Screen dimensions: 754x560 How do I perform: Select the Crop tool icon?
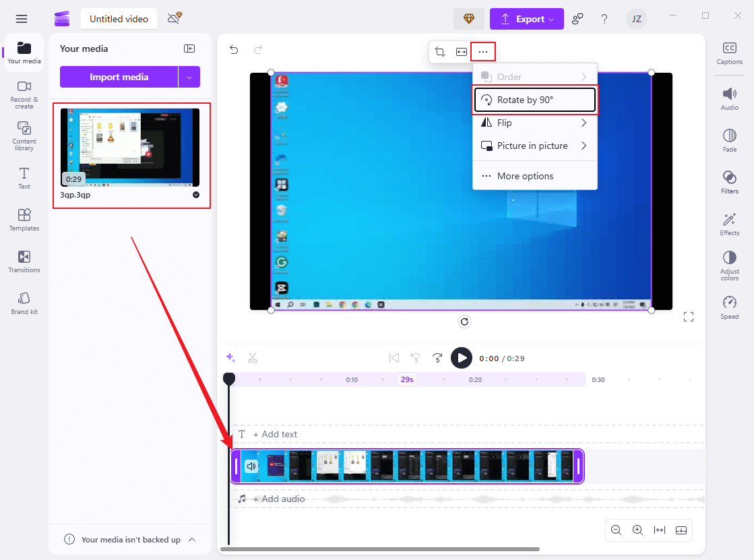(439, 51)
